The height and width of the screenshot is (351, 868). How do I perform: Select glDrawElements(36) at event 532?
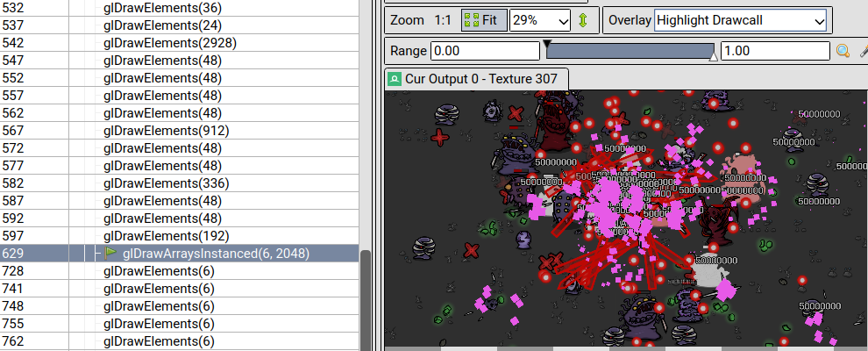pyautogui.click(x=163, y=8)
